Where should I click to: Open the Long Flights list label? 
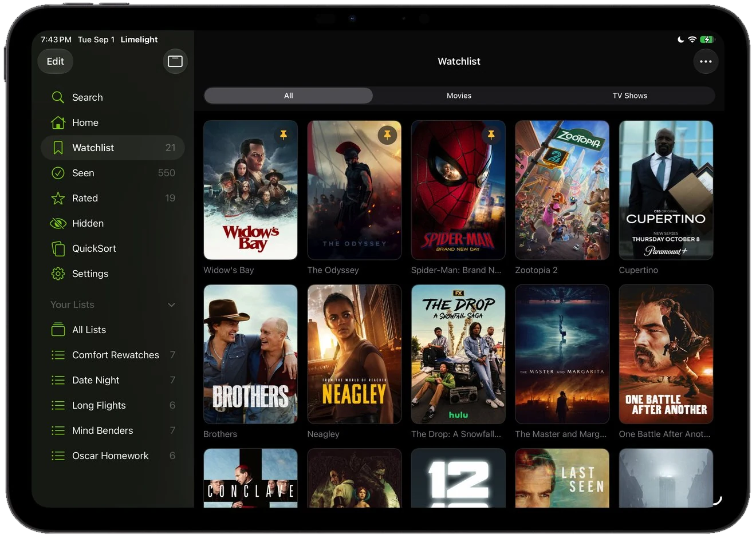[x=99, y=405]
